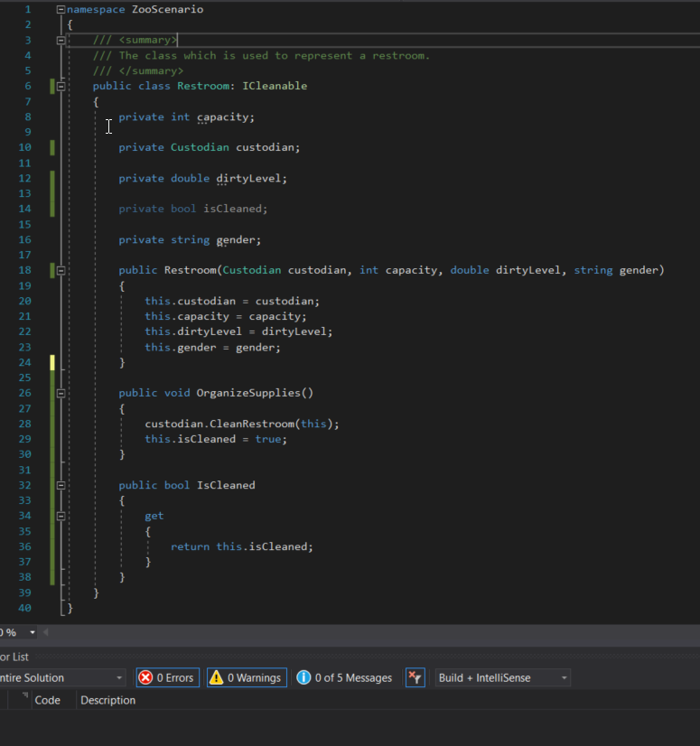Collapse the ZooScenario namespace block
Screen dimensions: 700x746
(61, 9)
